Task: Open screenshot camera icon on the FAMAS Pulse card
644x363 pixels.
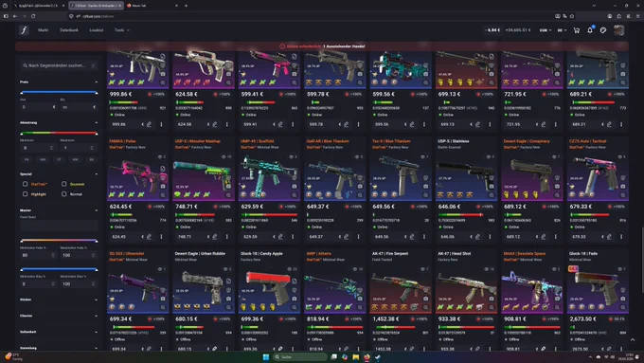Action: [x=163, y=186]
